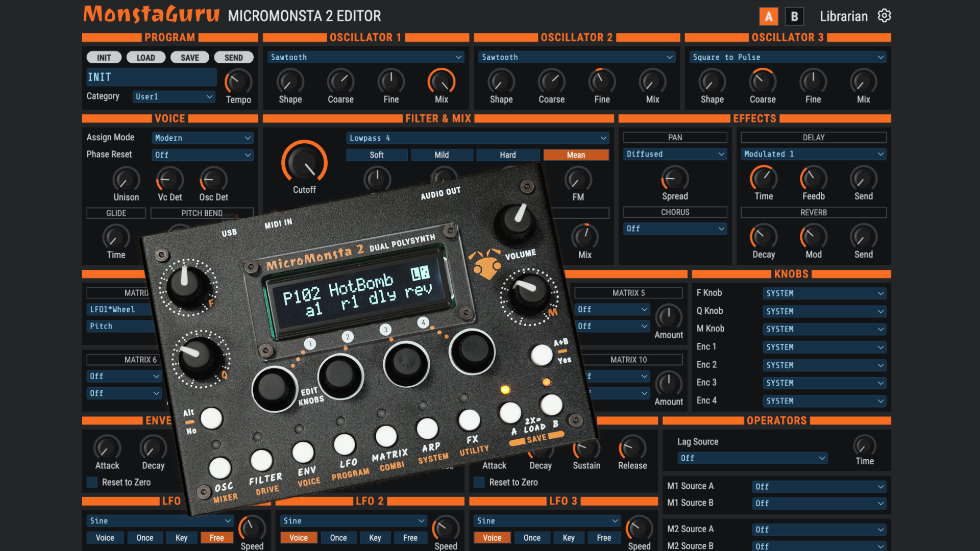Select the Hard filter drive mode

pos(508,155)
